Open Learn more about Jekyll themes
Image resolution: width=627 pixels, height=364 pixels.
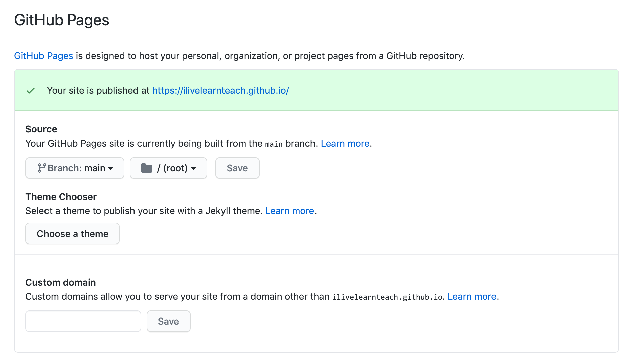[x=290, y=211]
